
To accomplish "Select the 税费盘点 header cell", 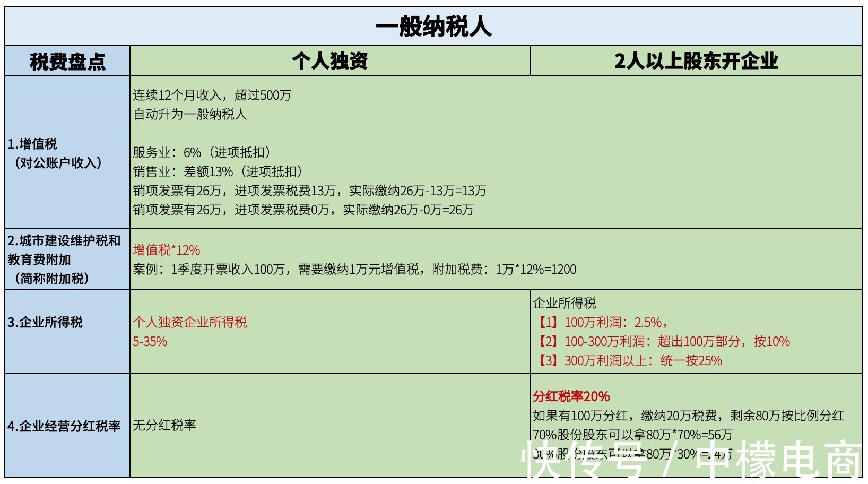I will [67, 62].
